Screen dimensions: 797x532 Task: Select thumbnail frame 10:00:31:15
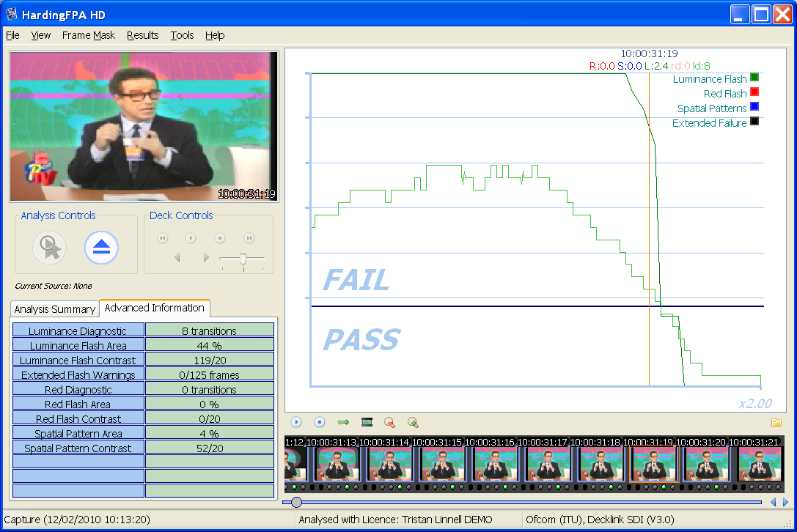[442, 464]
